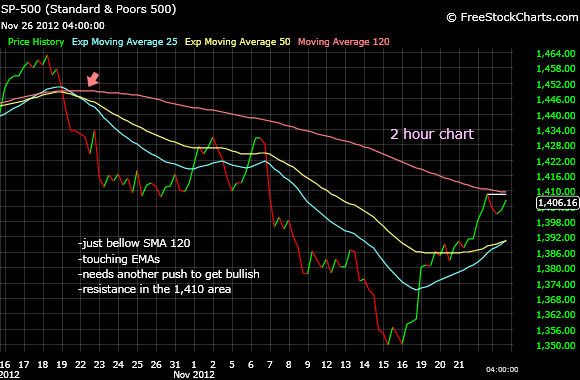Click date axis label 9

[x=307, y=365]
